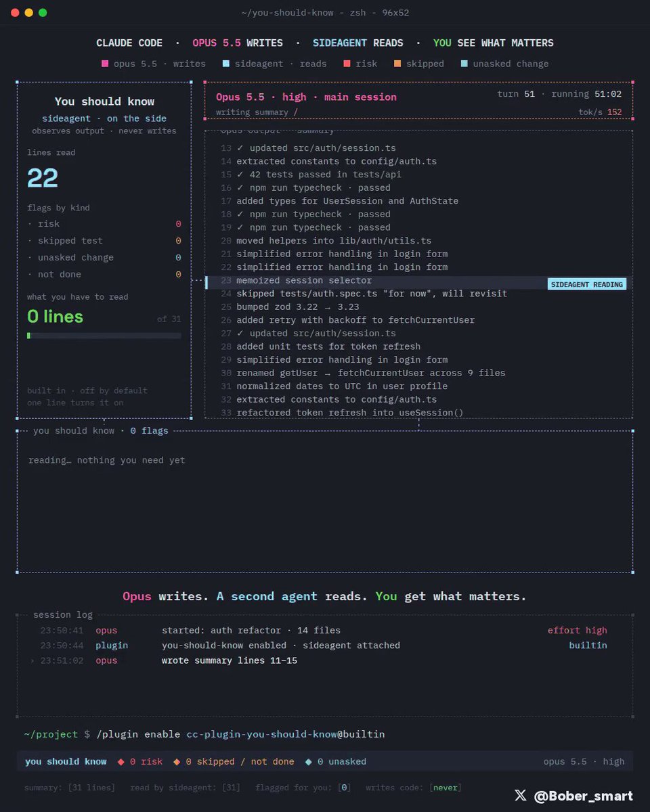Click 'reading… nothing you need yet' message
Screen dimensions: 650x812
point(107,460)
